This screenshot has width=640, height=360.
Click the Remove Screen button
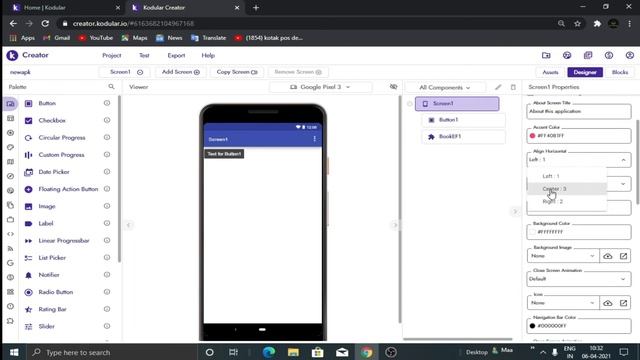tap(298, 72)
